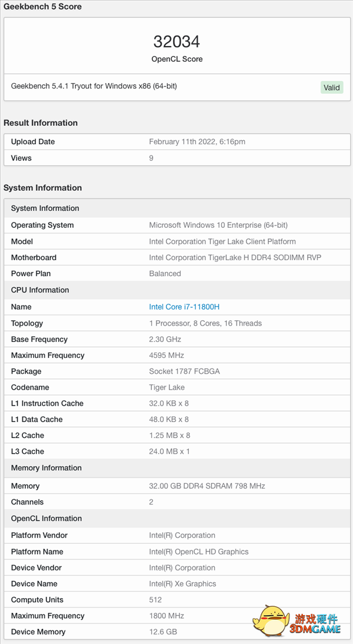The height and width of the screenshot is (644, 353).
Task: Select the Geekbench 5.4.1 Tryout version text
Action: click(94, 87)
